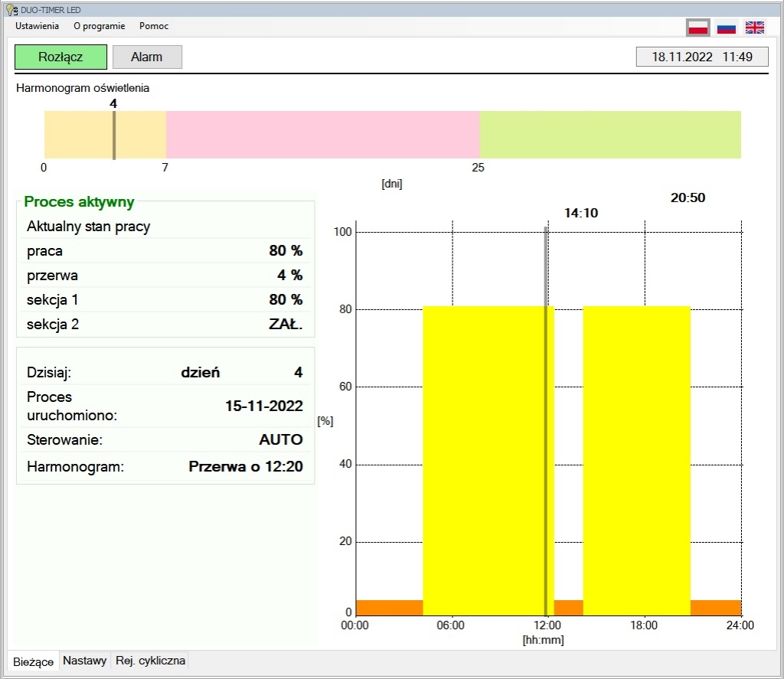Select the beige first schedule phase
This screenshot has width=784, height=679.
(x=77, y=135)
